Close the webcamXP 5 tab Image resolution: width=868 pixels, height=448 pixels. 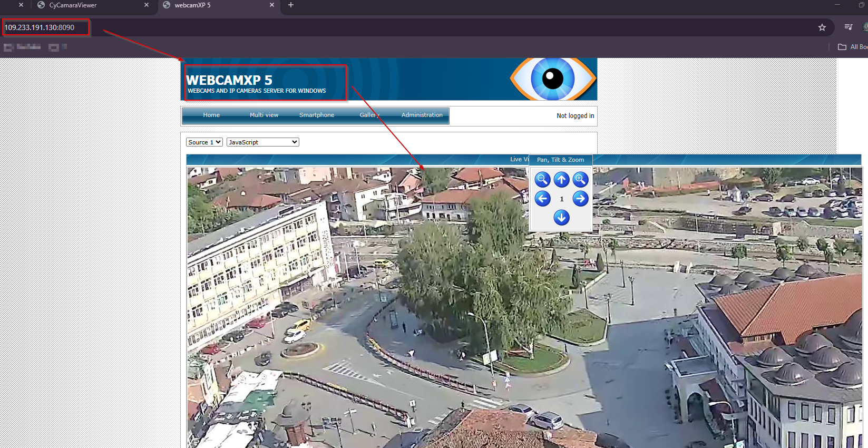272,5
